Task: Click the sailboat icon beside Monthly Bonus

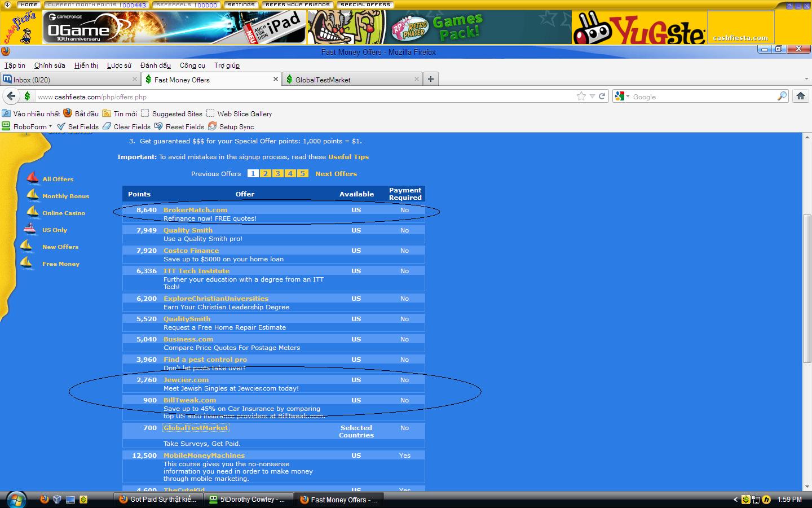Action: click(x=33, y=195)
